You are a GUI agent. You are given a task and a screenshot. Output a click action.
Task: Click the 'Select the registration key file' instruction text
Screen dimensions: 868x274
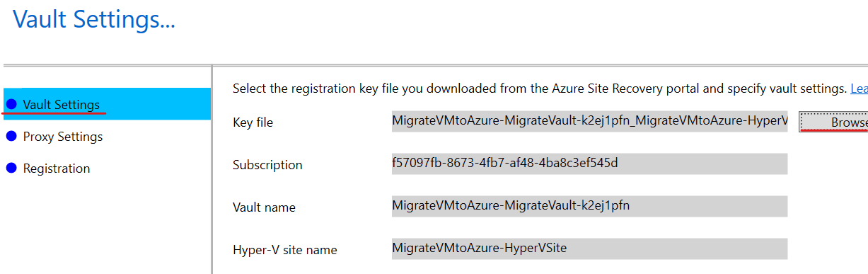point(540,89)
